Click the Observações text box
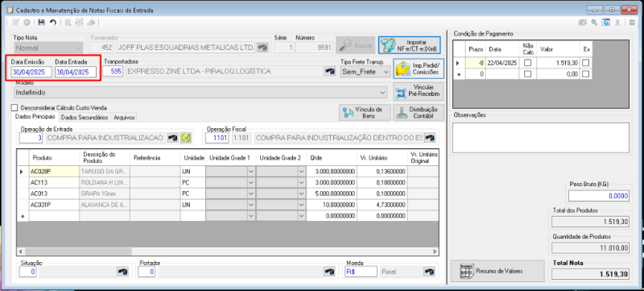Screen dimensions: 644x291 pyautogui.click(x=540, y=138)
